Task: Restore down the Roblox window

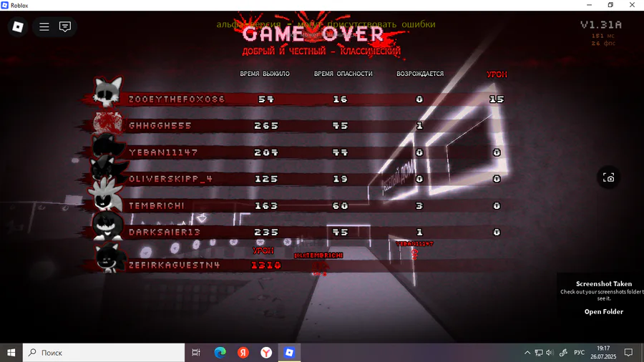Action: point(611,5)
